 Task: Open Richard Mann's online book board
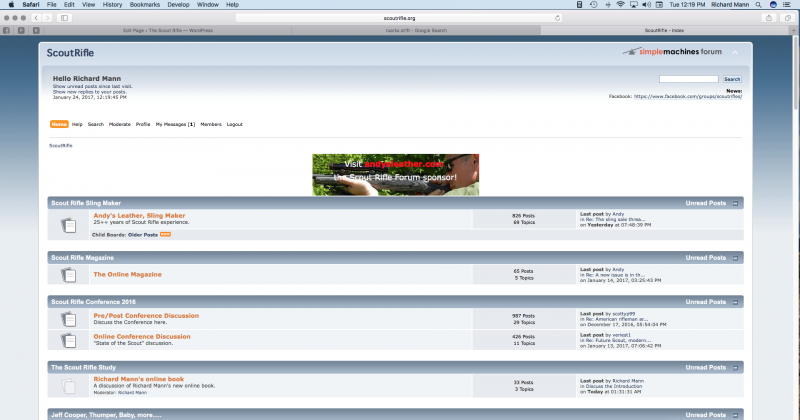pyautogui.click(x=139, y=379)
